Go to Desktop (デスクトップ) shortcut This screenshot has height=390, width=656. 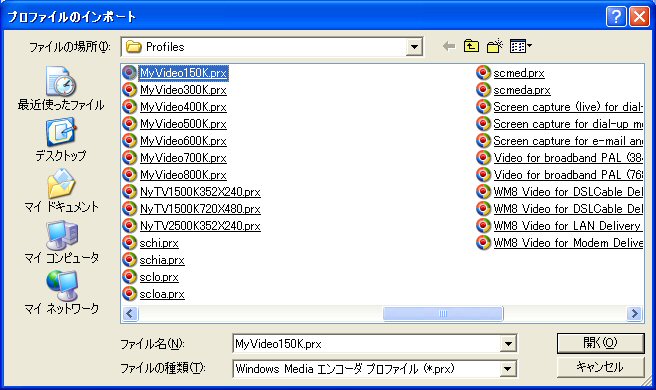[x=61, y=139]
